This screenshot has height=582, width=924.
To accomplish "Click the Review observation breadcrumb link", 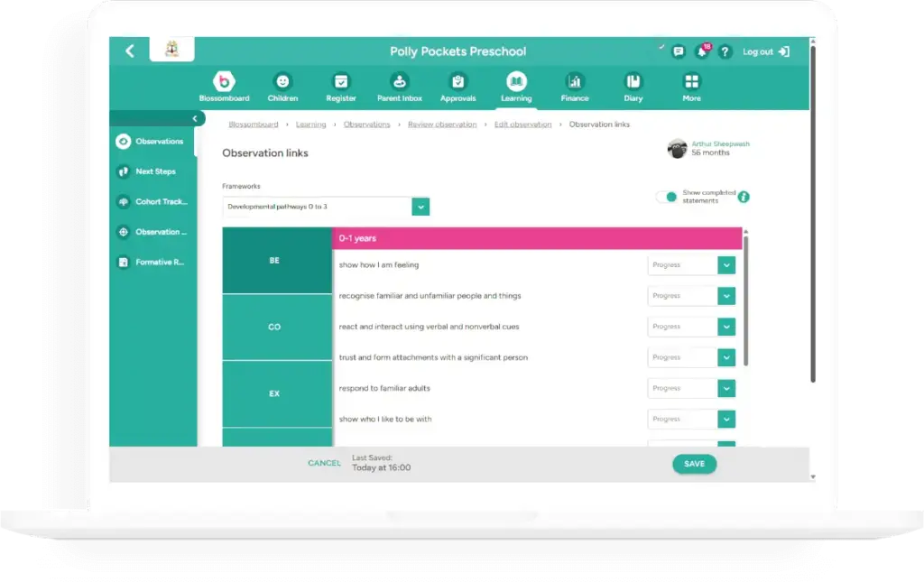I will 442,125.
